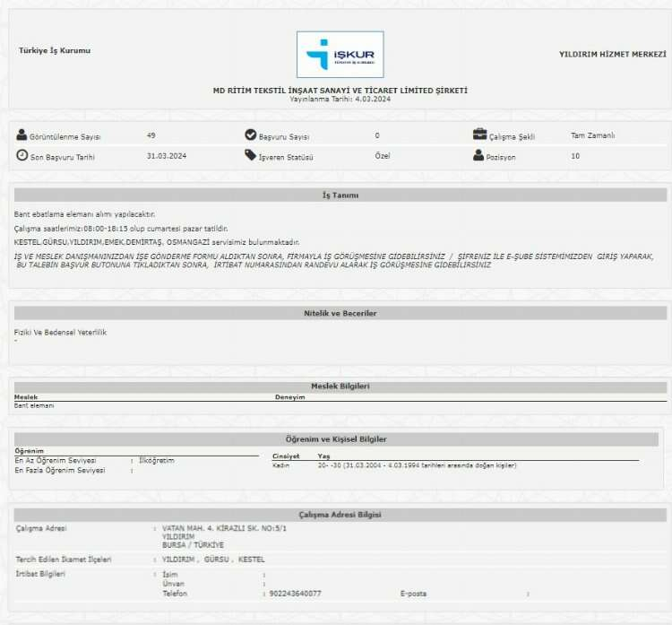Screen dimensions: 672x625
Task: Select the Meslek Bilgileri section header
Action: coord(340,386)
